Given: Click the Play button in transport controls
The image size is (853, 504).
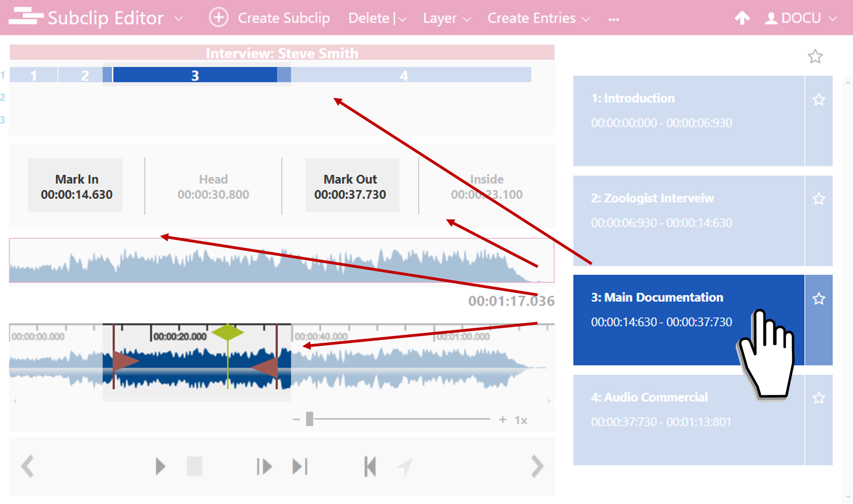Looking at the screenshot, I should coord(160,466).
